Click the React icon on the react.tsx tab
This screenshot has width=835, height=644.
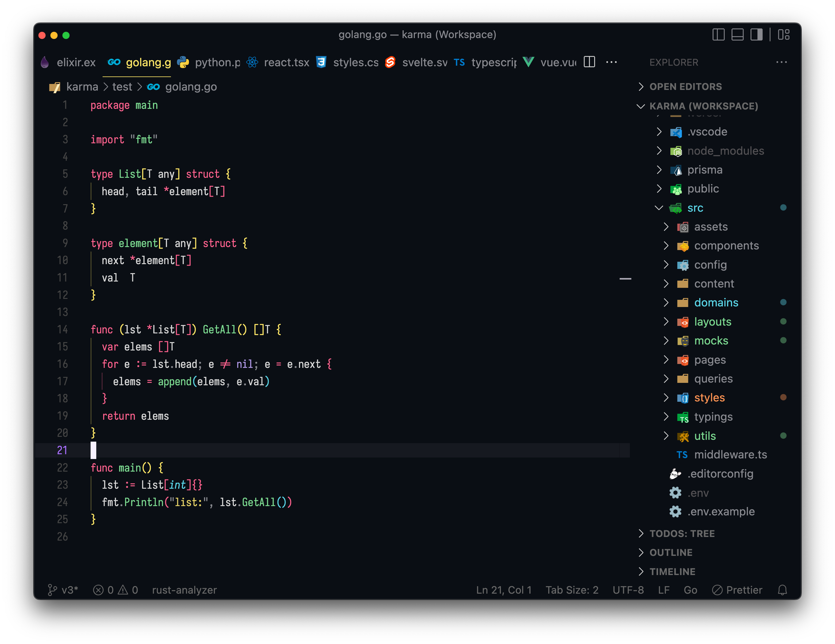[x=252, y=62]
